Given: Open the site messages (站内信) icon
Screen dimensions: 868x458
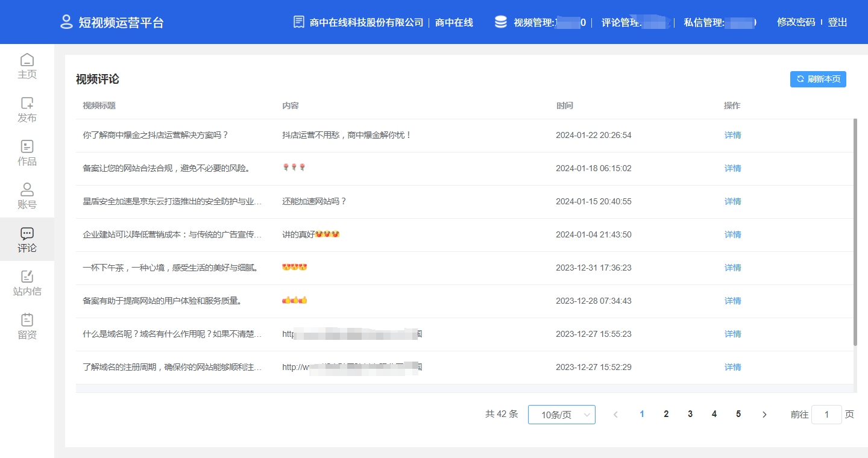Looking at the screenshot, I should [27, 277].
